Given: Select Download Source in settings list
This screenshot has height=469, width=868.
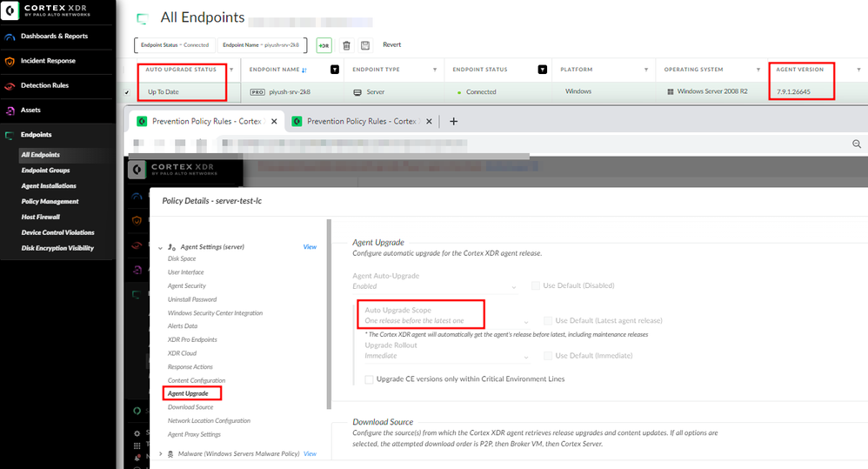Looking at the screenshot, I should coord(190,407).
